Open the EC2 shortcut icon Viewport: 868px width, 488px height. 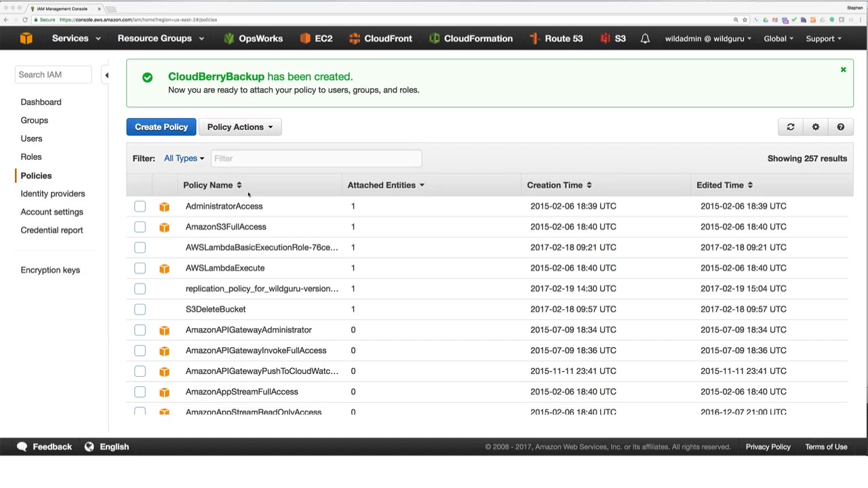(305, 39)
